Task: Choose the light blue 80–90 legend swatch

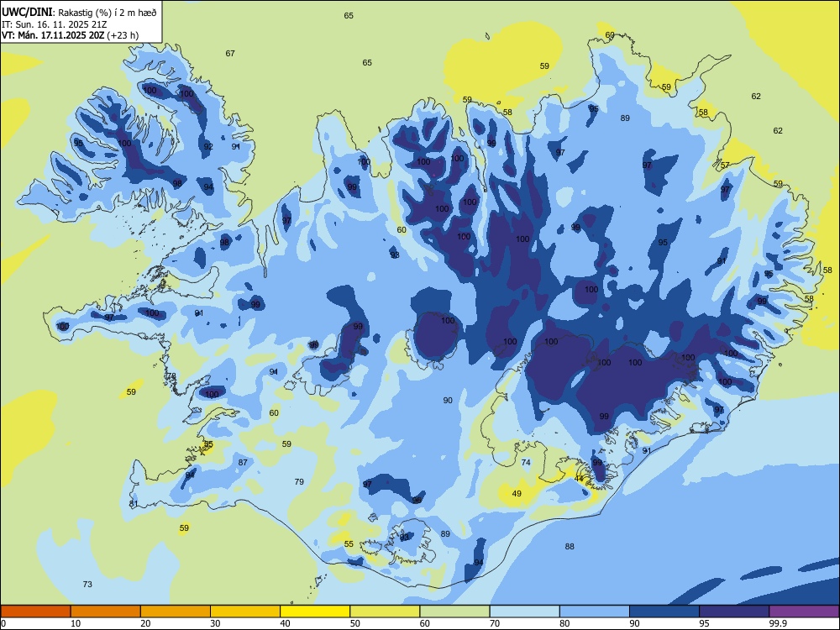Action: [x=595, y=612]
